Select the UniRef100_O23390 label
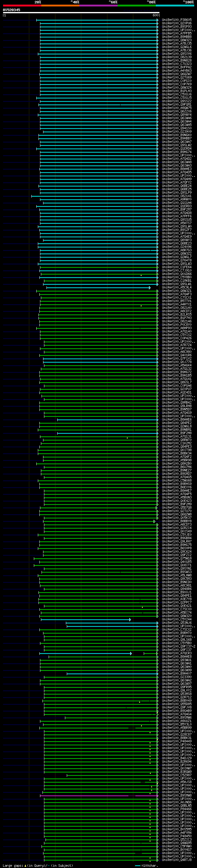The height and width of the screenshot is (868, 197). tap(177, 677)
